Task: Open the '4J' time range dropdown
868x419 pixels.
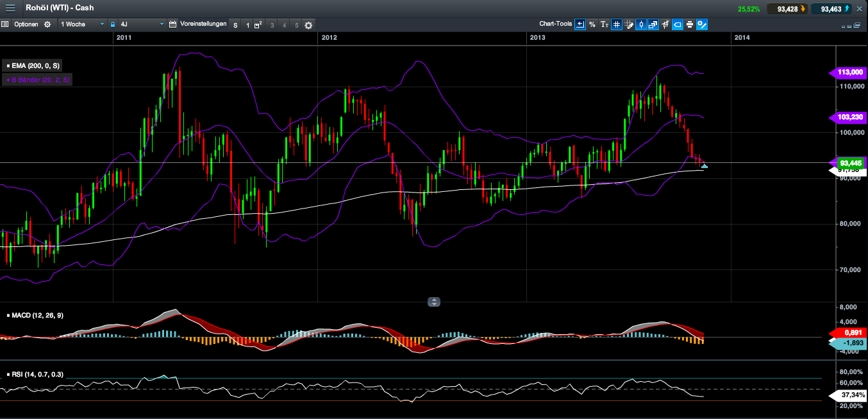Action: coord(141,24)
